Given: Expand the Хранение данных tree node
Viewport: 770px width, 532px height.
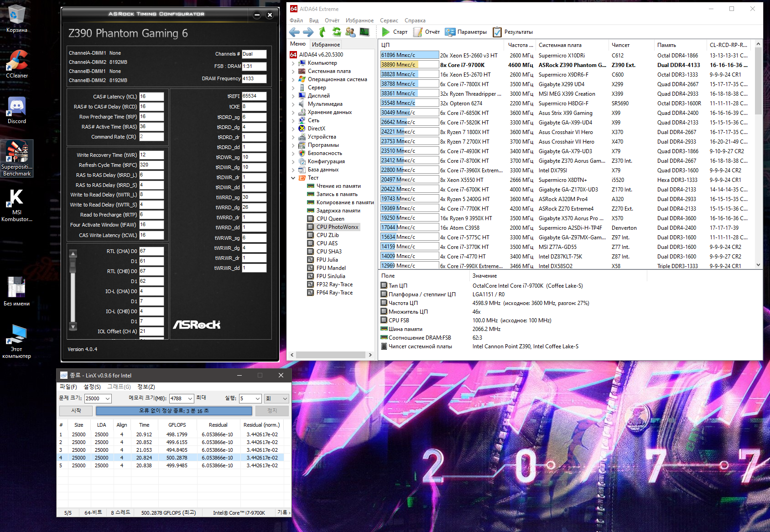Looking at the screenshot, I should pyautogui.click(x=293, y=113).
